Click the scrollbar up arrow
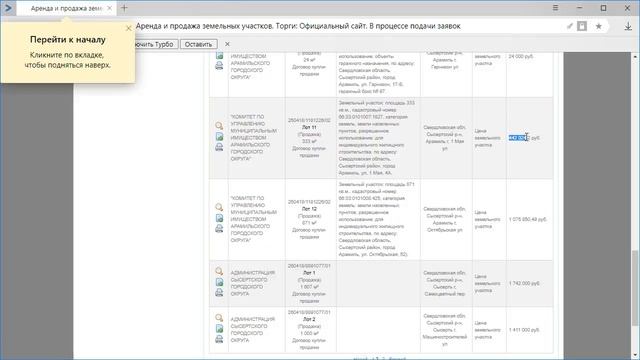 [x=635, y=56]
